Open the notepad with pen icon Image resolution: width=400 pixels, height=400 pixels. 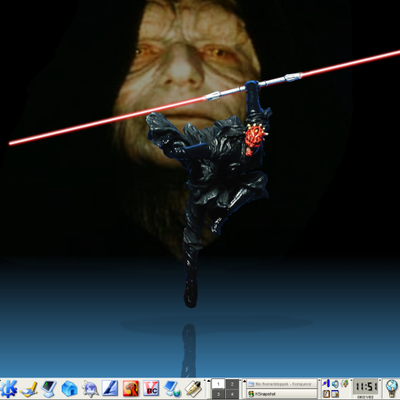pos(193,389)
